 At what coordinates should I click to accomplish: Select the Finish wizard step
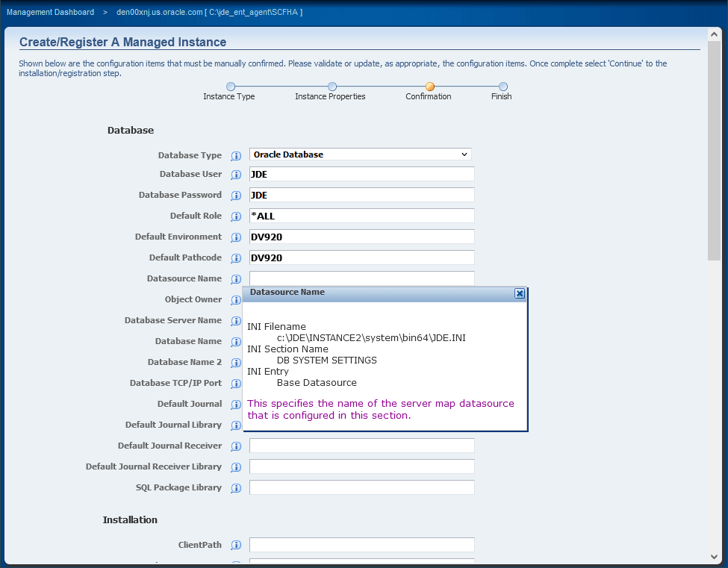503,87
